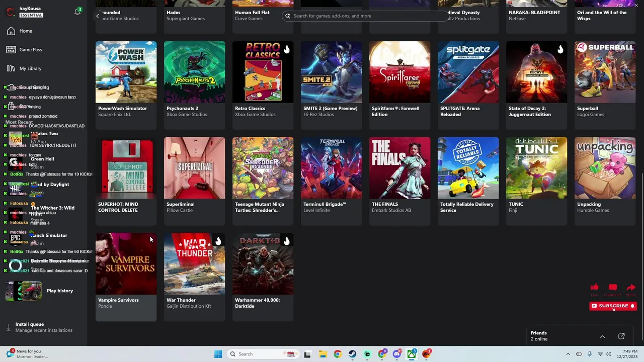Screen dimensions: 644x362
Task: Click the microphone tray icon
Action: point(590,354)
